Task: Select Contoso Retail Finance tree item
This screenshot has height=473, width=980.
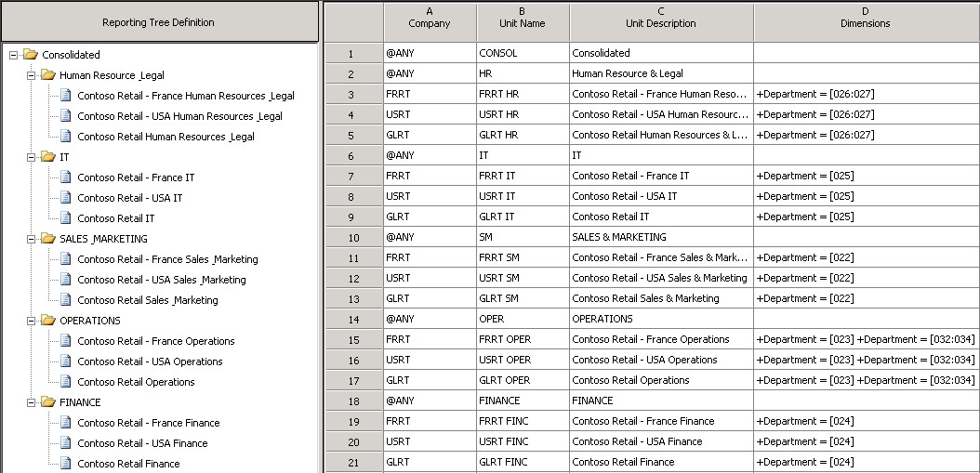Action: pyautogui.click(x=128, y=464)
